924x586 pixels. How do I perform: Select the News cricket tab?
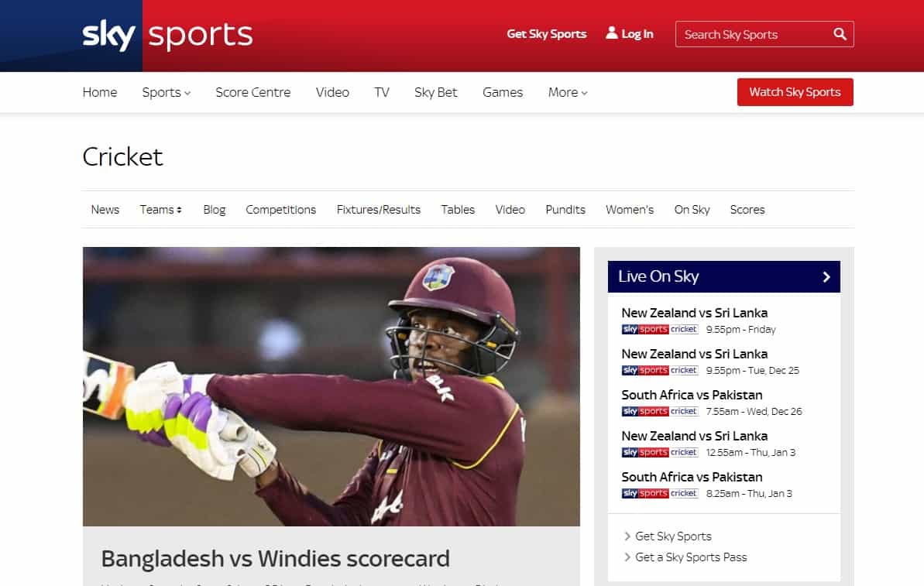click(x=105, y=210)
